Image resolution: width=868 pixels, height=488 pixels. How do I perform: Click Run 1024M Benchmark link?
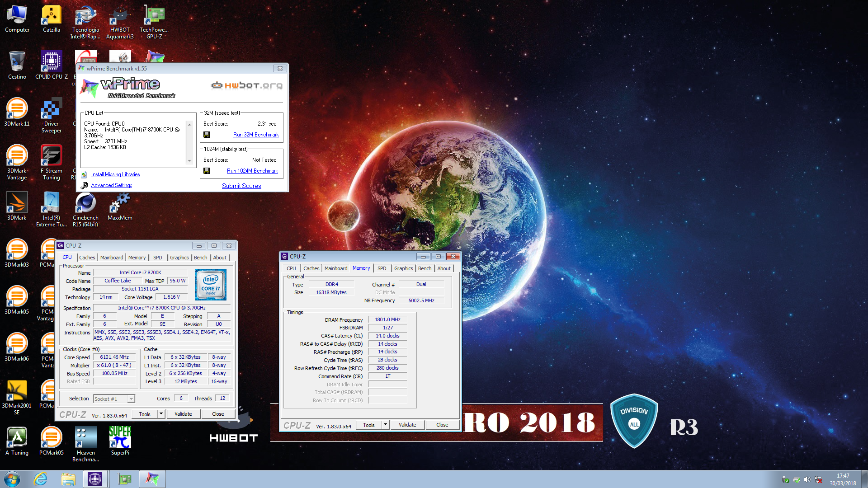(252, 171)
